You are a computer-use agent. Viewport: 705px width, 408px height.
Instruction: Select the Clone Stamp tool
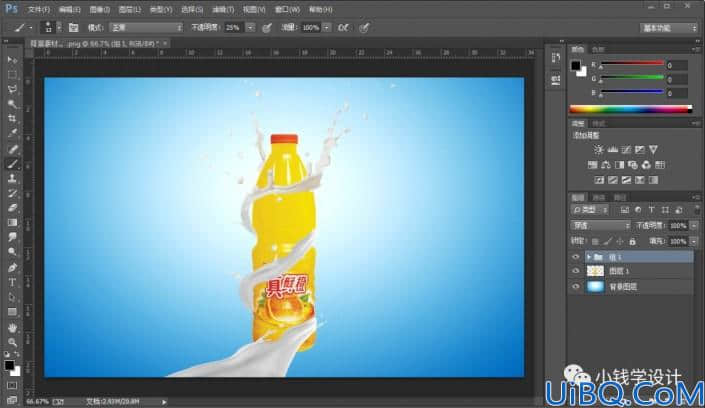[x=12, y=179]
